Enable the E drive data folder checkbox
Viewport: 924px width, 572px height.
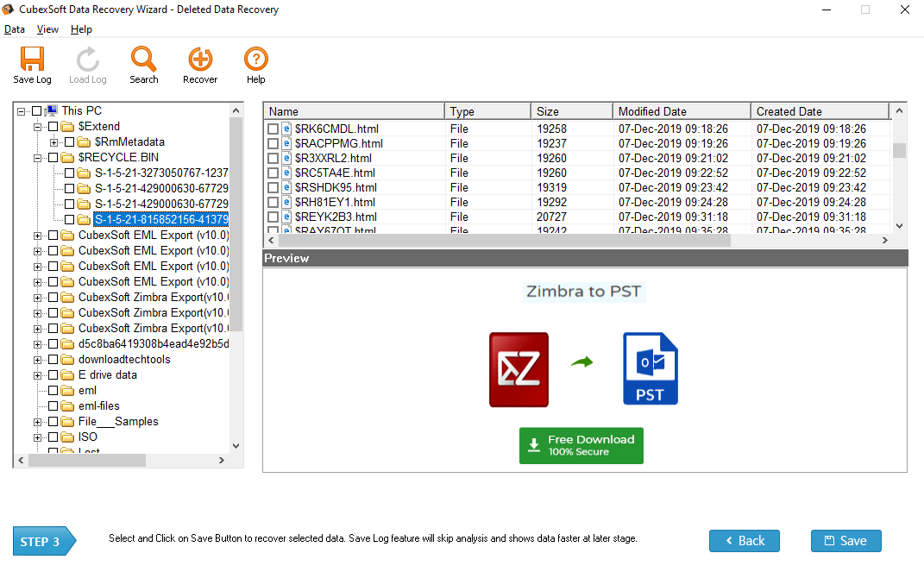tap(53, 375)
